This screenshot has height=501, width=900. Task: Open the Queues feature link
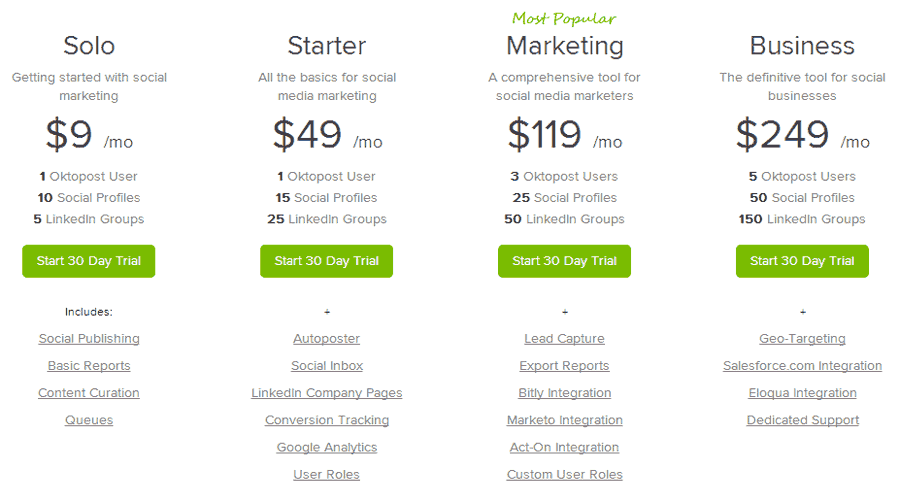89,420
